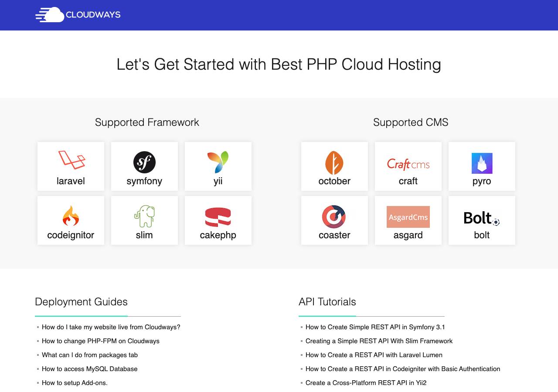Click the 'Deployment Guides' heading
Image resolution: width=558 pixels, height=392 pixels.
point(81,302)
